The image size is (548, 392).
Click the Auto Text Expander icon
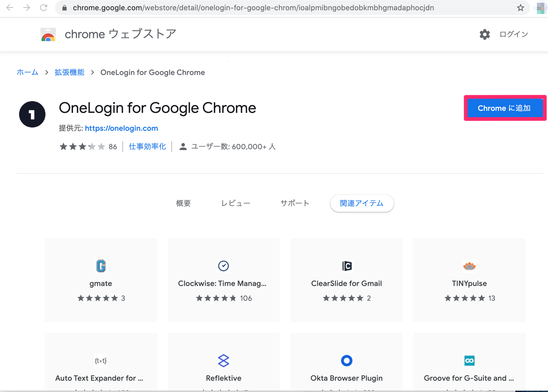[x=101, y=361]
